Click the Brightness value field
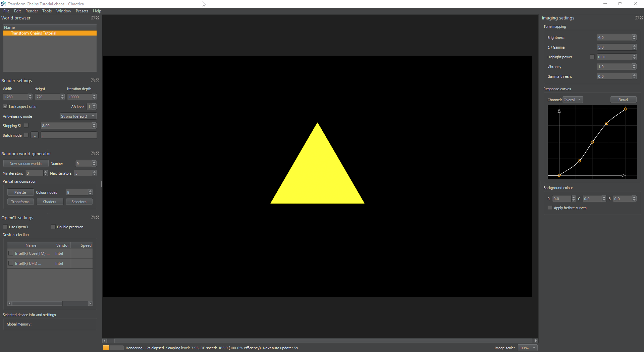644x352 pixels. (614, 38)
